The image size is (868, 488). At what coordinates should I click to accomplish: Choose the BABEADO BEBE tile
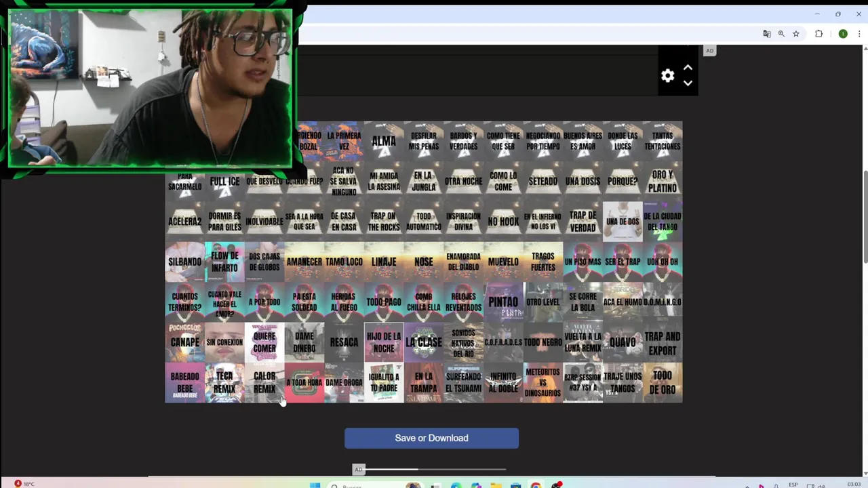pos(184,382)
